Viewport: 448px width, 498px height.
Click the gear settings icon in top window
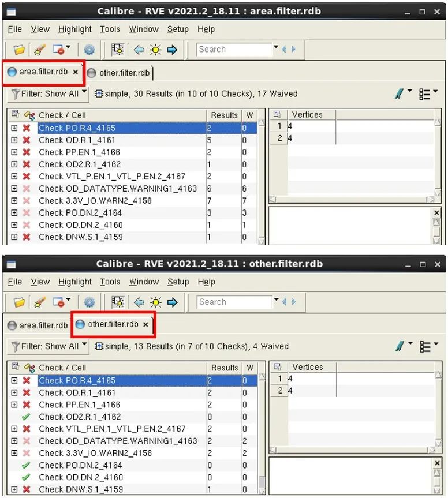tap(89, 50)
